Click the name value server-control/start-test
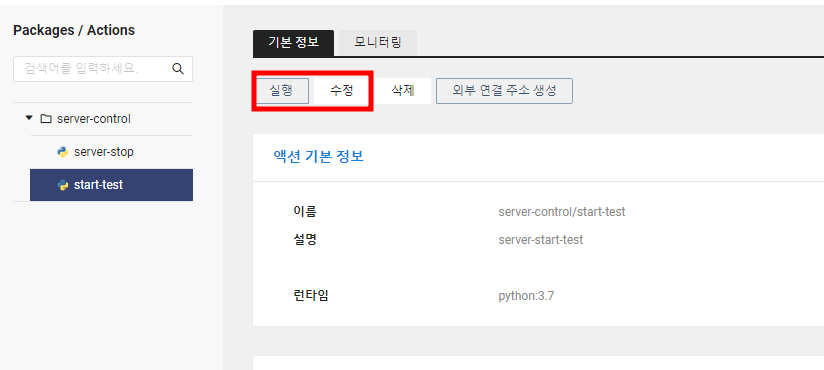This screenshot has width=824, height=370. tap(562, 212)
